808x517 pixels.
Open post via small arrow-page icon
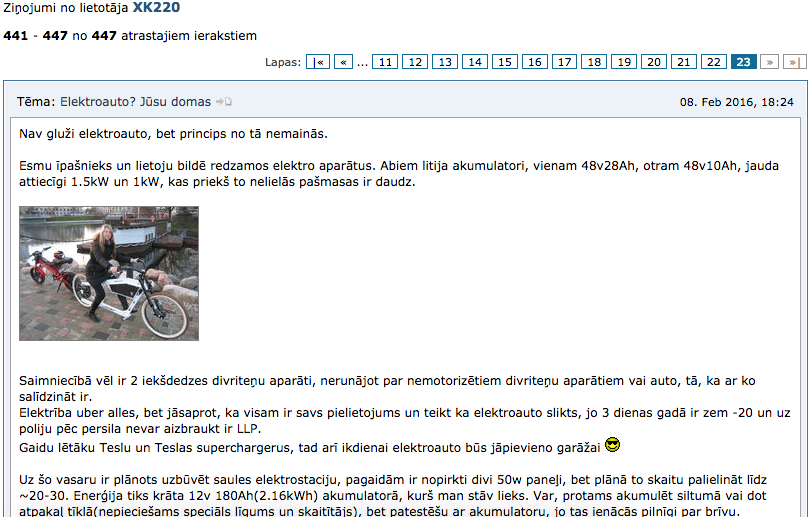pyautogui.click(x=224, y=102)
